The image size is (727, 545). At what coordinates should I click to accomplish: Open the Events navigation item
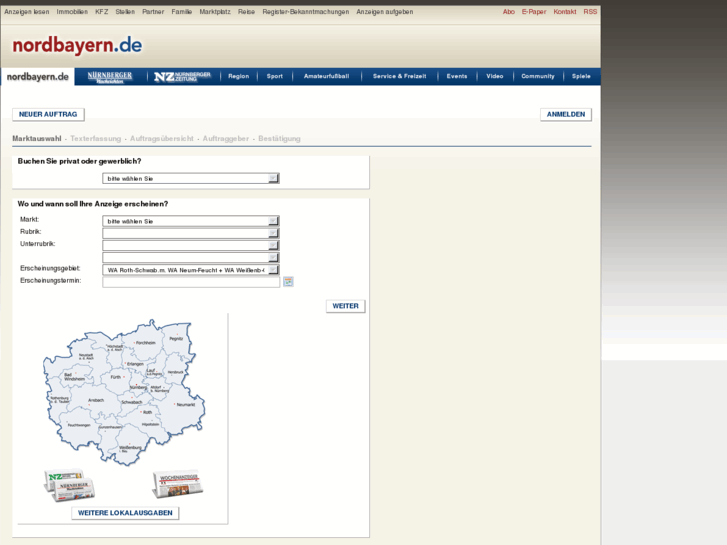click(x=457, y=77)
